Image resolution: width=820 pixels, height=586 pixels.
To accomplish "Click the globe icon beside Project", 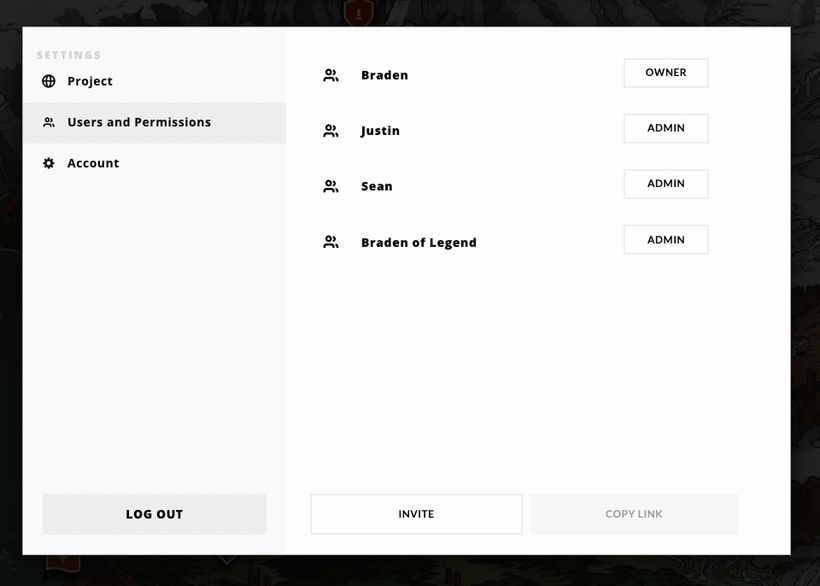I will coord(49,81).
